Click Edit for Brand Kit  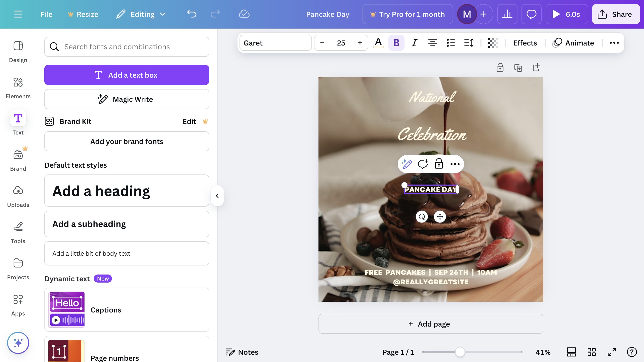coord(189,121)
